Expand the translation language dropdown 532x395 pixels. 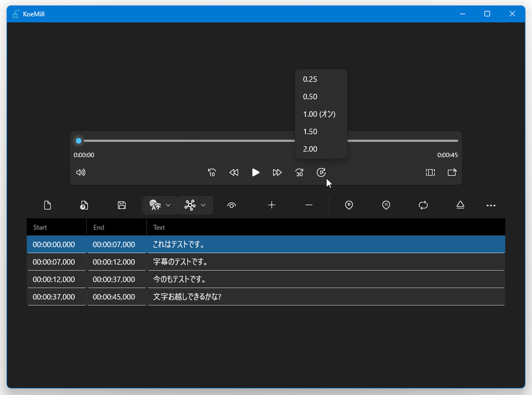point(160,205)
